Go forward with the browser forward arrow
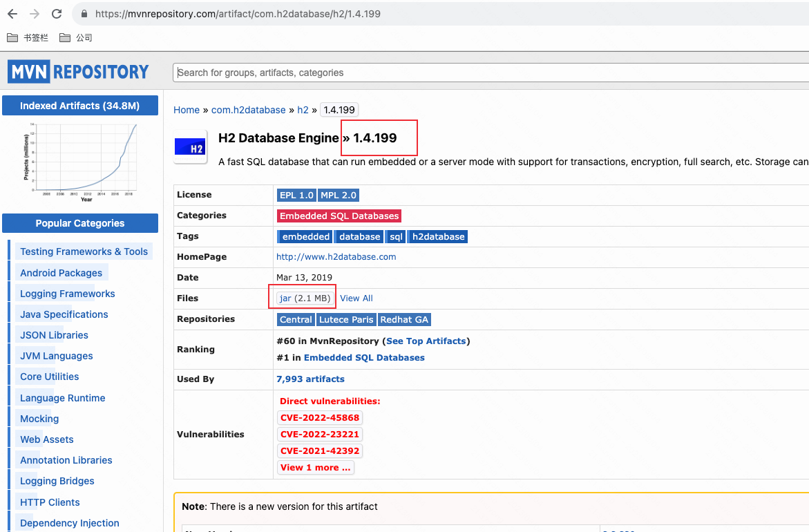This screenshot has height=532, width=809. pyautogui.click(x=35, y=14)
